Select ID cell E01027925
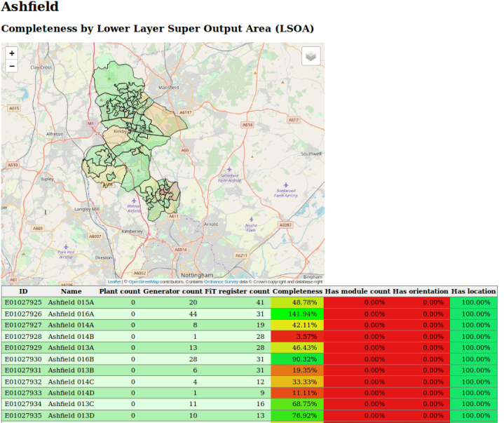Image resolution: width=504 pixels, height=423 pixels. [x=23, y=302]
